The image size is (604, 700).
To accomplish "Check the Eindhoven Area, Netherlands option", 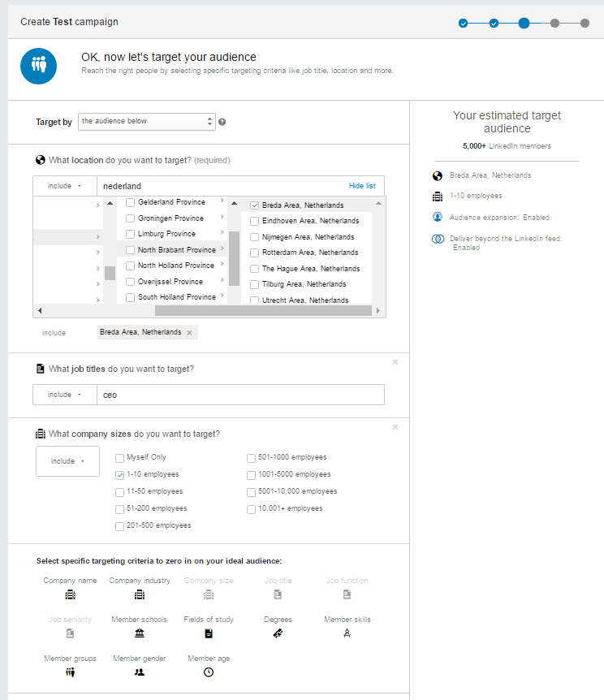I will [x=255, y=221].
